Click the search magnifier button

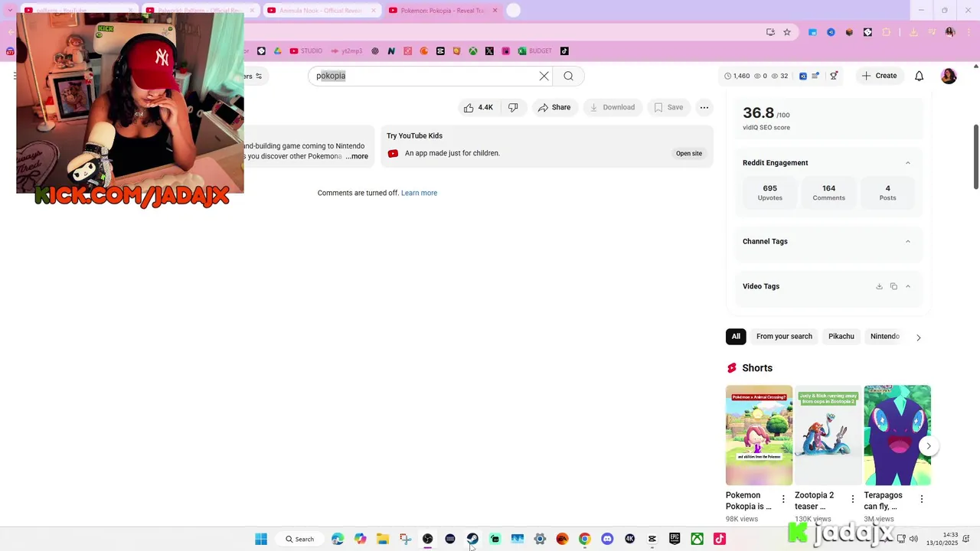point(568,76)
